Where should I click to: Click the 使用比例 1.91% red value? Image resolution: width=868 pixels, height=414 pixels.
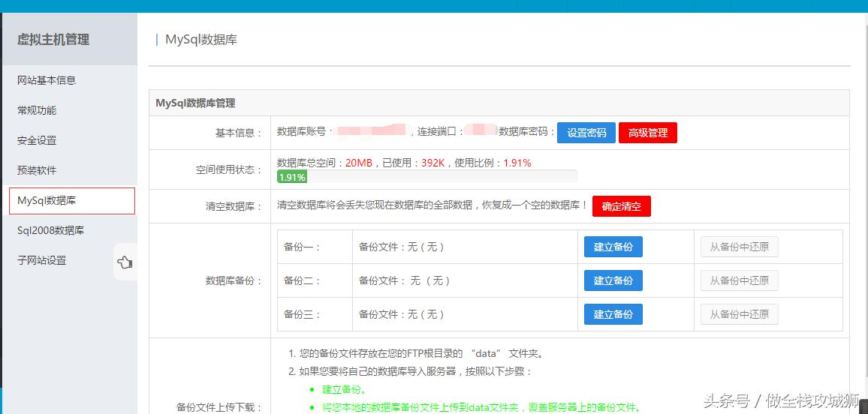coord(517,163)
